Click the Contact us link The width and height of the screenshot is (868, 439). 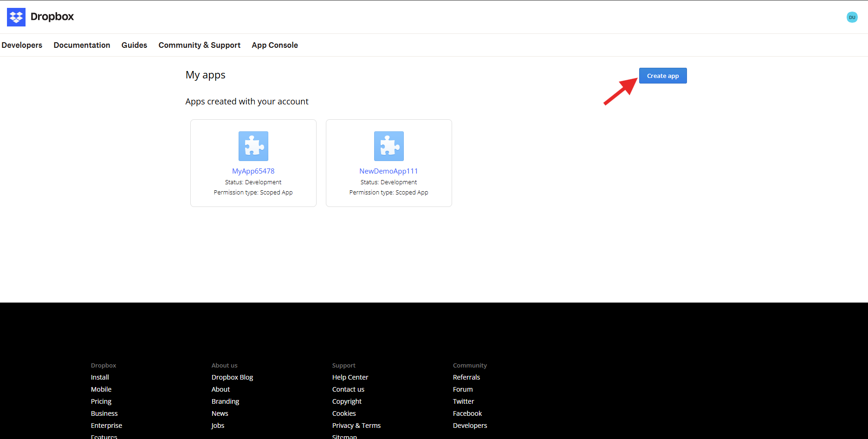tap(348, 389)
